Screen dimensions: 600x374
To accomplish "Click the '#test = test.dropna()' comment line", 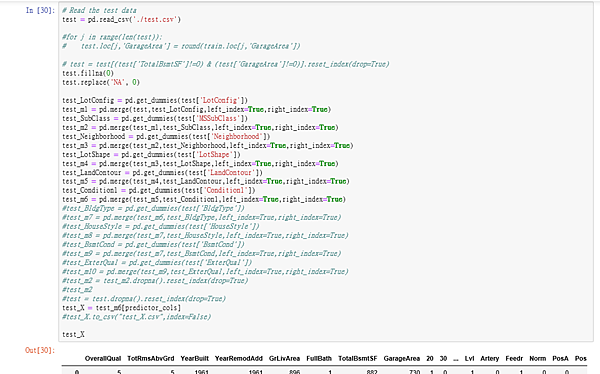I will click(144, 299).
